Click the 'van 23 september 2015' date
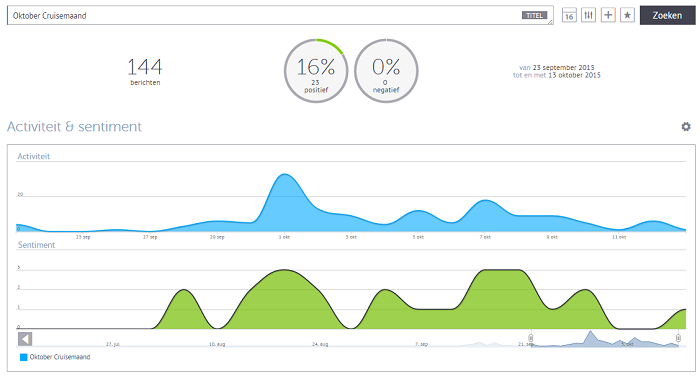The width and height of the screenshot is (700, 381). pos(557,67)
